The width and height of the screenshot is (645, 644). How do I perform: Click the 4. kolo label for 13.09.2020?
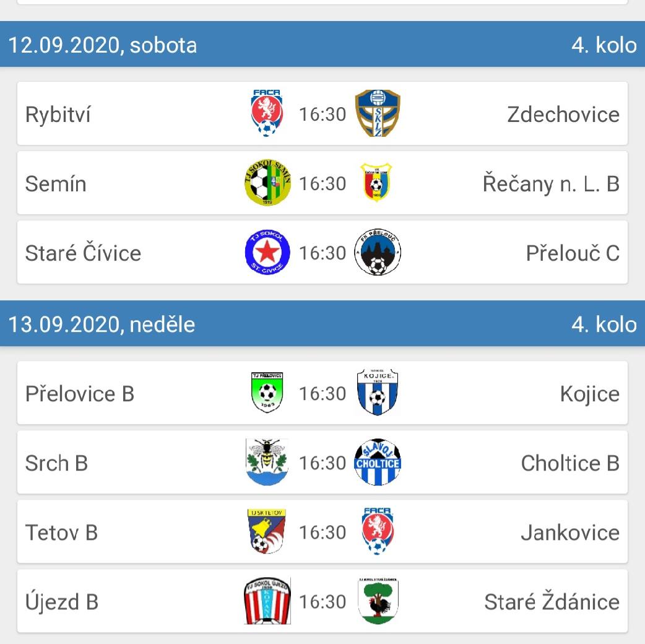(x=604, y=324)
